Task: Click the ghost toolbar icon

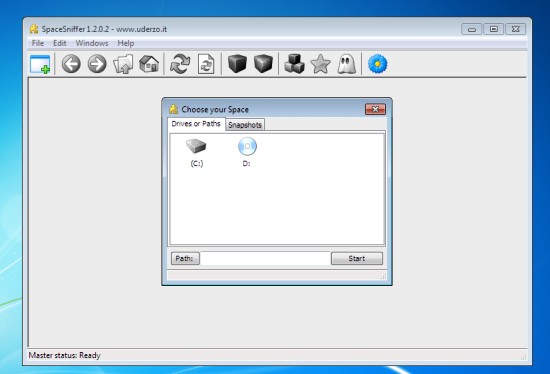Action: point(347,64)
